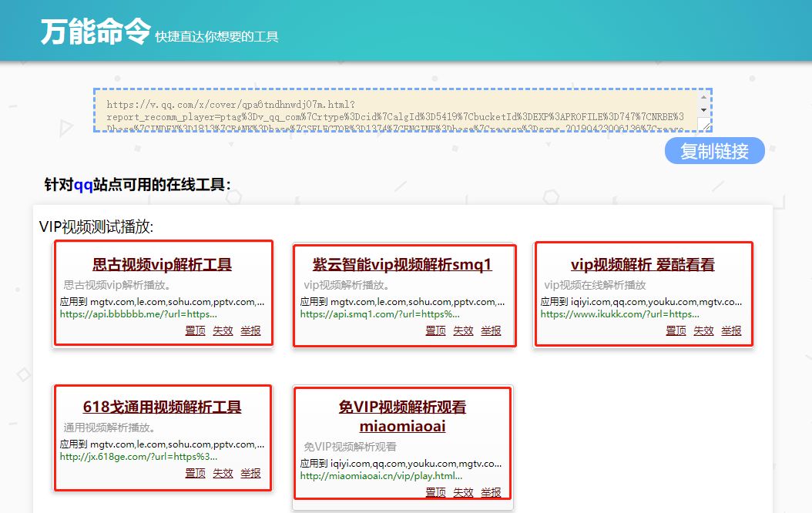
Task: Click 通用视频解析播放。 description text
Action: coord(109,427)
